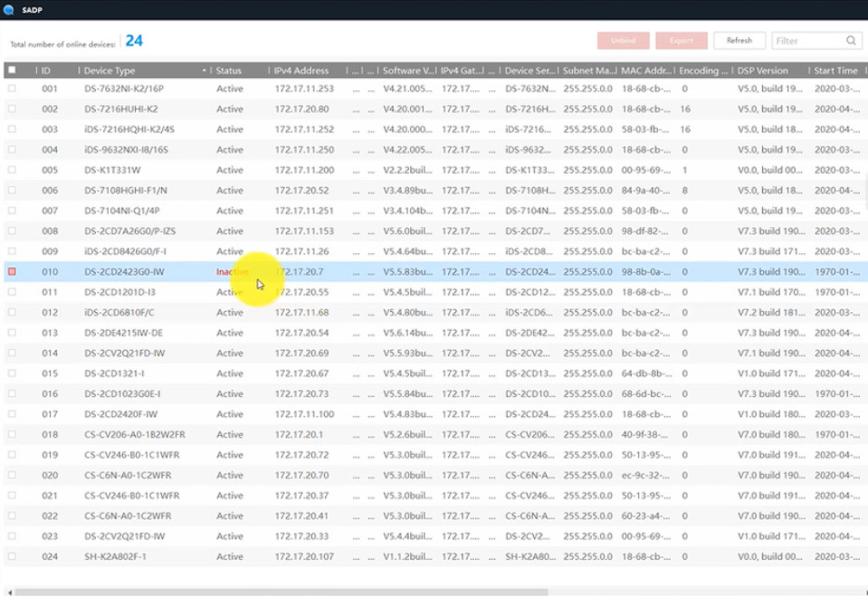The image size is (868, 596).
Task: Click the Device Serial column header
Action: click(529, 71)
